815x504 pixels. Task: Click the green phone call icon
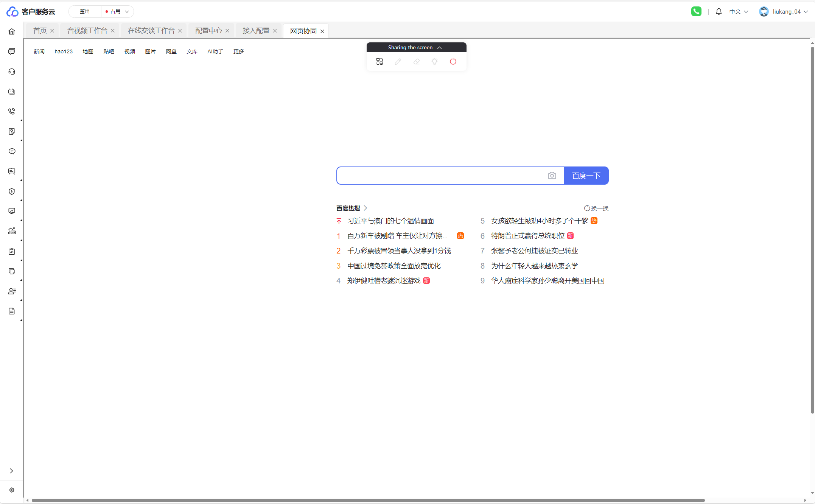tap(696, 11)
